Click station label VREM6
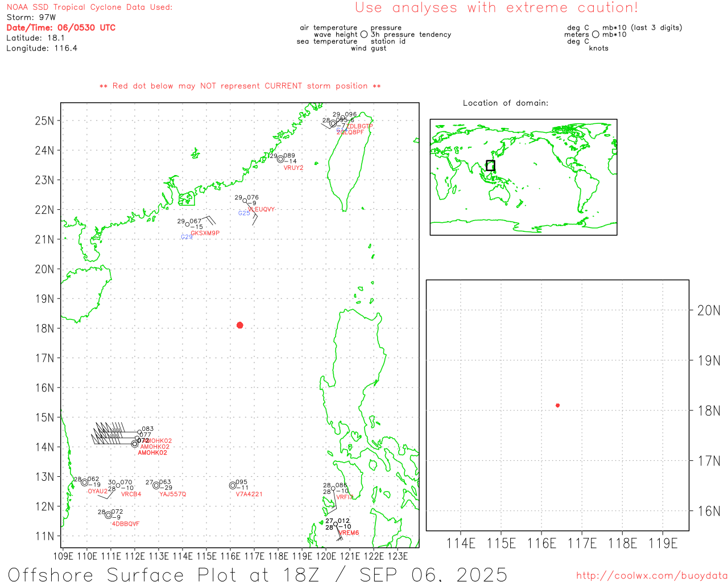728x582 pixels. 349,533
